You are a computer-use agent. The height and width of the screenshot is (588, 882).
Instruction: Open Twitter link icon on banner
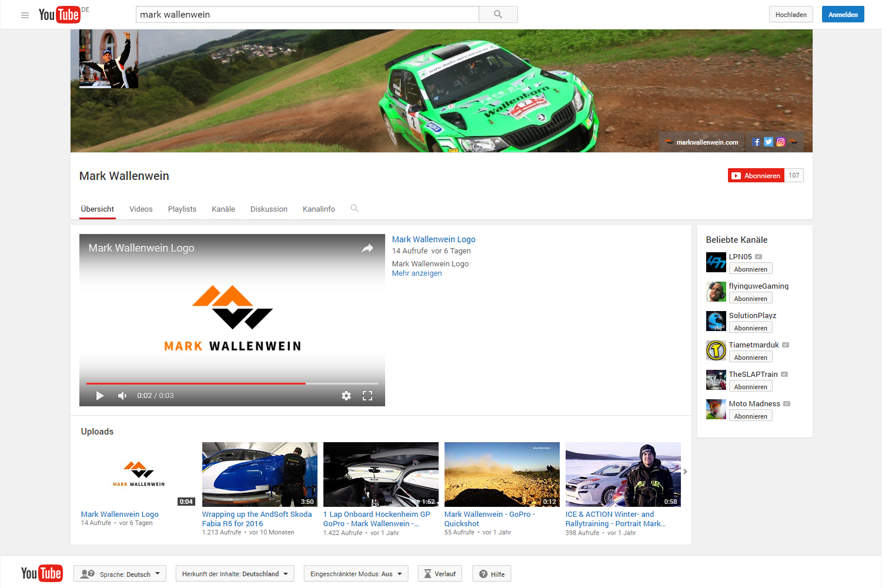(x=769, y=142)
